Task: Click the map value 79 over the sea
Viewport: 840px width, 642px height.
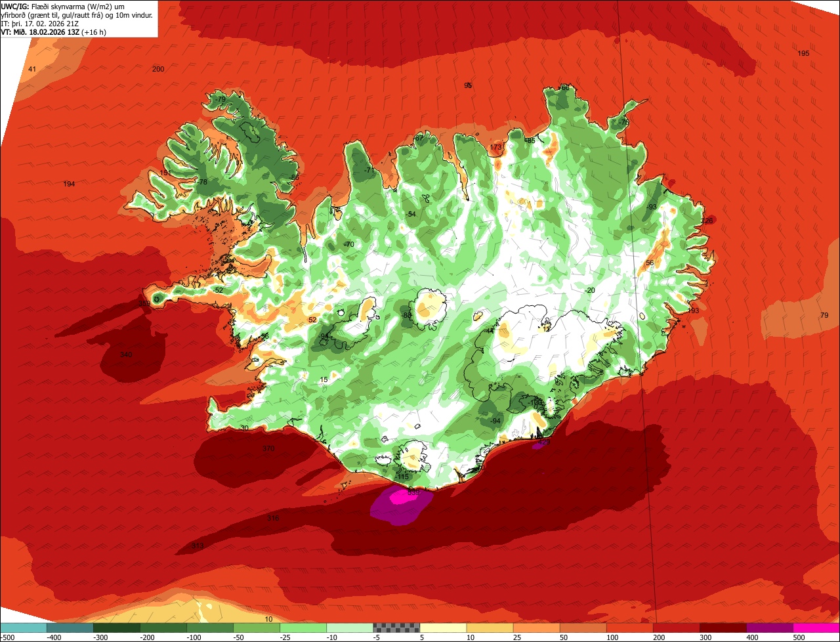Action: (x=824, y=316)
